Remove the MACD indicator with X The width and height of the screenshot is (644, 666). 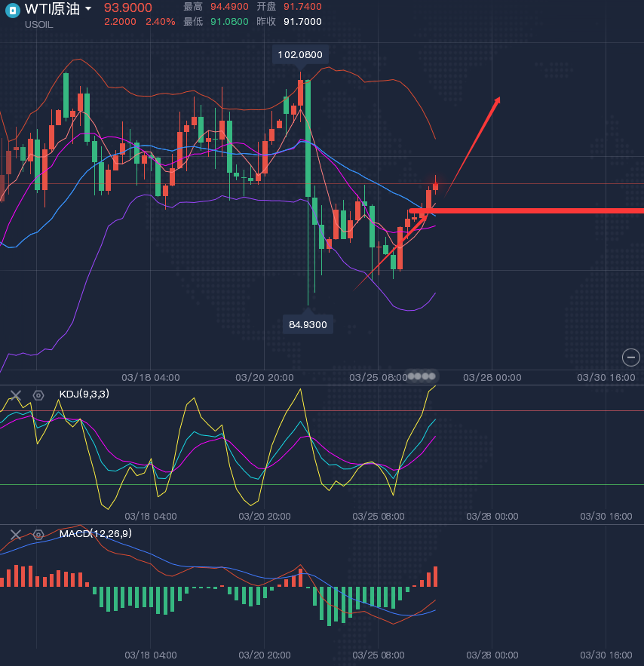click(15, 534)
